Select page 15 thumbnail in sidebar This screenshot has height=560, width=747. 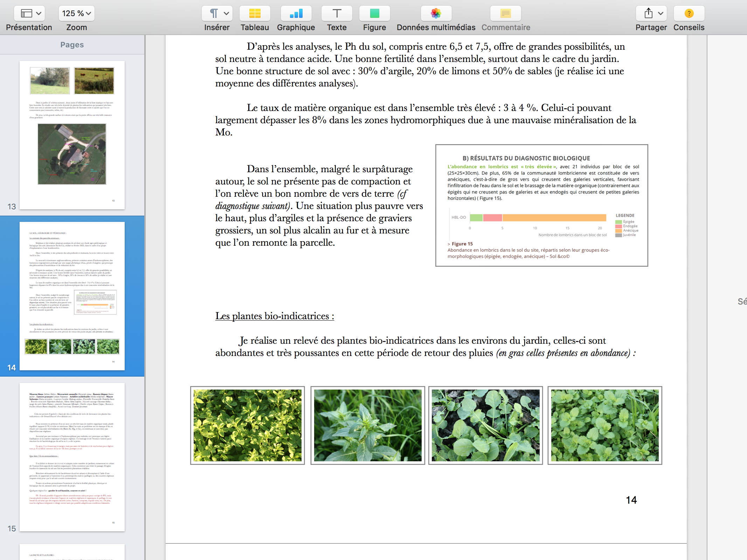pos(72,457)
